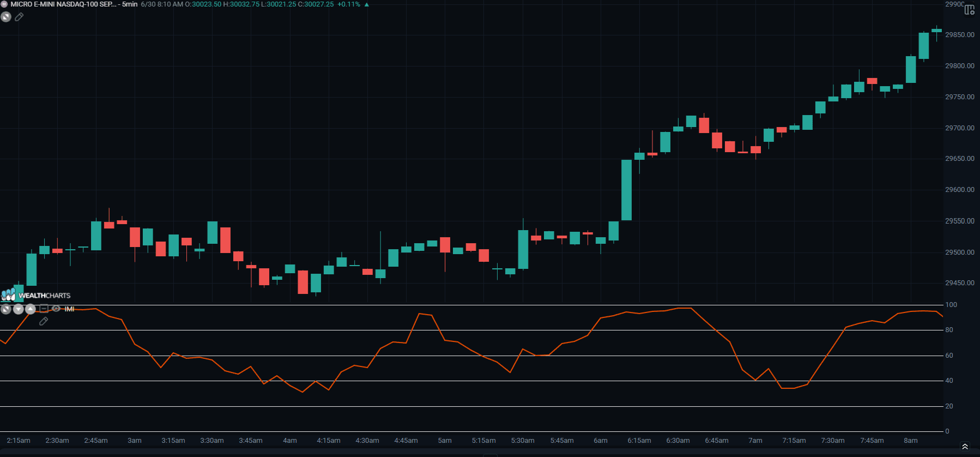Click the 29550.00 price axis label
This screenshot has height=457, width=980.
[959, 221]
